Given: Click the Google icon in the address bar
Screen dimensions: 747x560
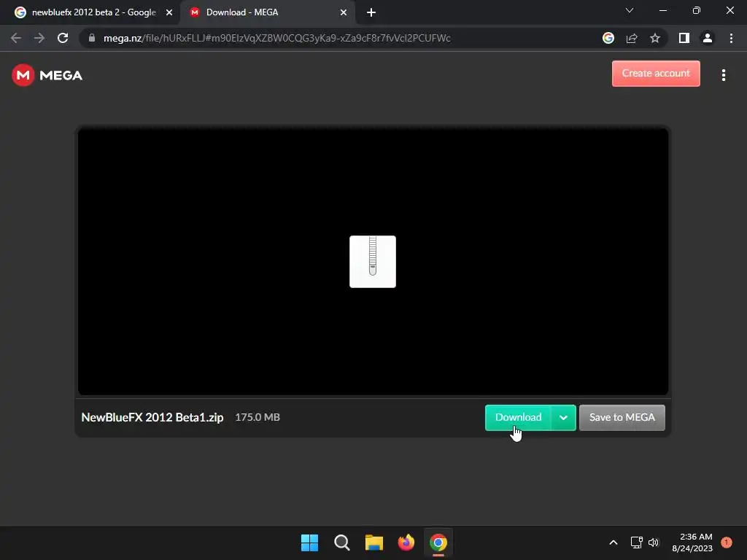Looking at the screenshot, I should pyautogui.click(x=608, y=38).
